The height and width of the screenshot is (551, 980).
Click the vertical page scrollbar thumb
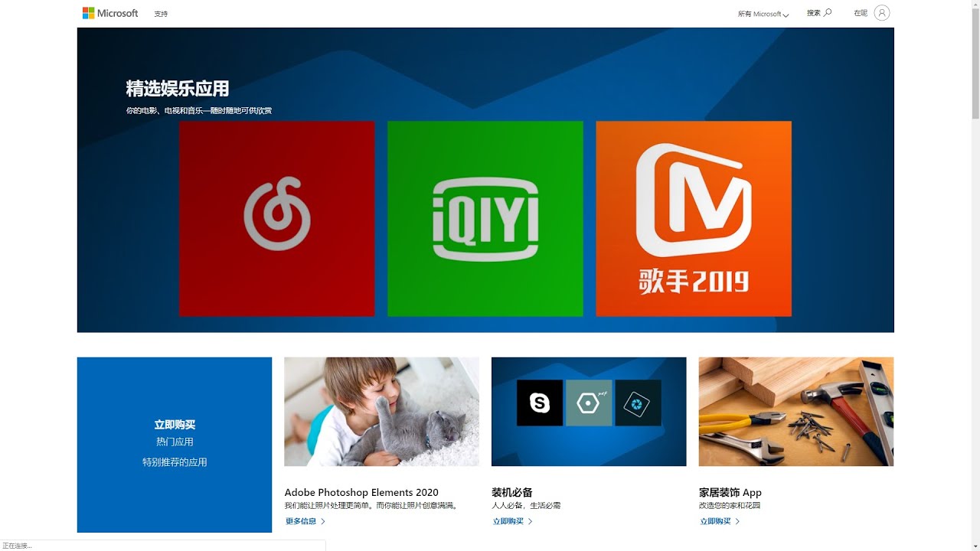[975, 65]
